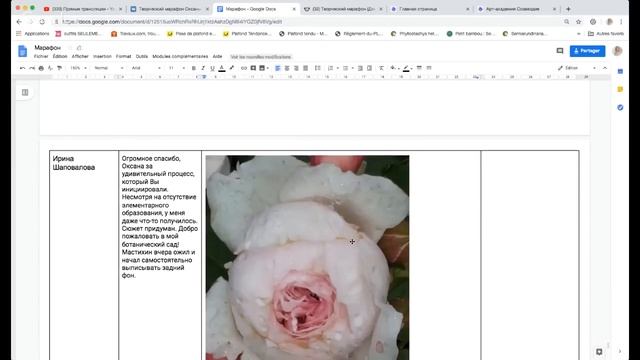Viewport: 640px width, 360px height.
Task: Open the paragraph style Normal dropdown
Action: click(108, 68)
